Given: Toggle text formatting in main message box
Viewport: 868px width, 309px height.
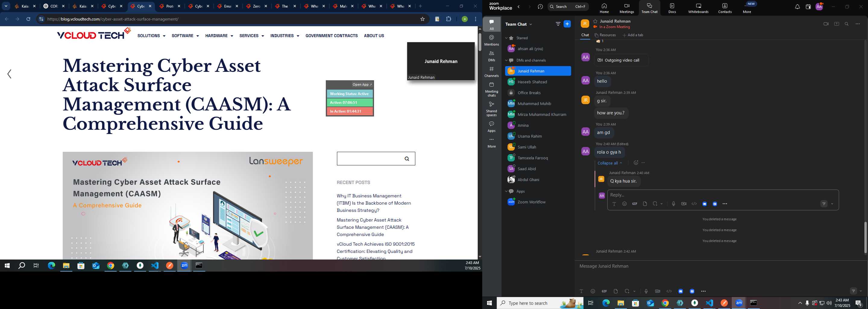Looking at the screenshot, I should [x=581, y=291].
